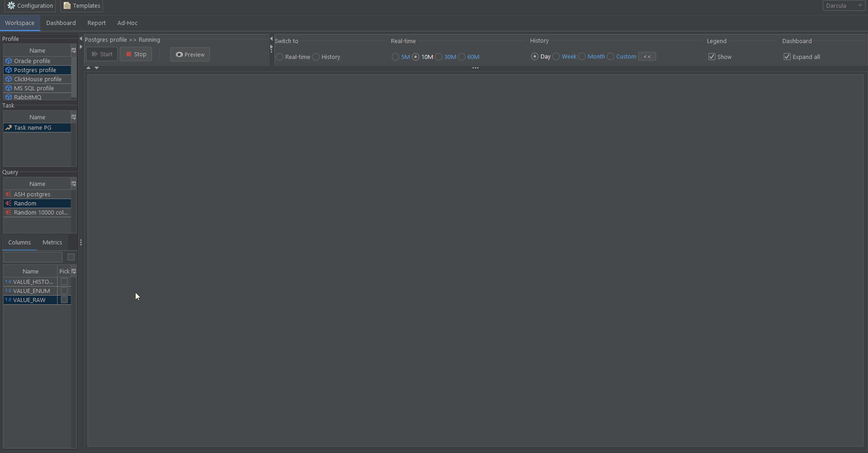Click in the column filter text field

pos(33,257)
